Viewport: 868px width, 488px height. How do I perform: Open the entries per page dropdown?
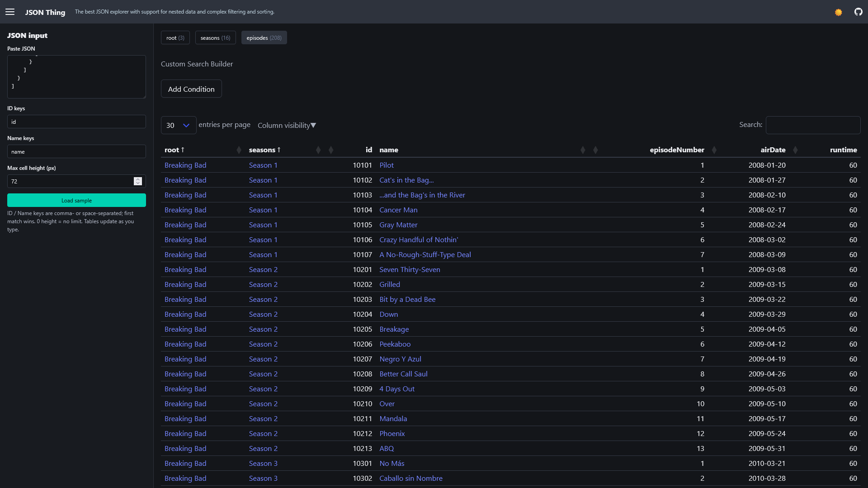[x=179, y=125]
